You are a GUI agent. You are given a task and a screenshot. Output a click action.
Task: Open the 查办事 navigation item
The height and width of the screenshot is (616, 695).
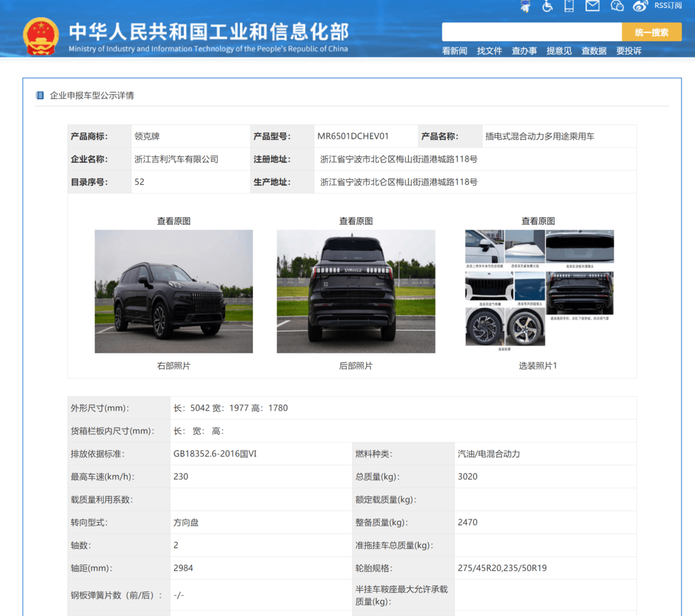tap(524, 51)
